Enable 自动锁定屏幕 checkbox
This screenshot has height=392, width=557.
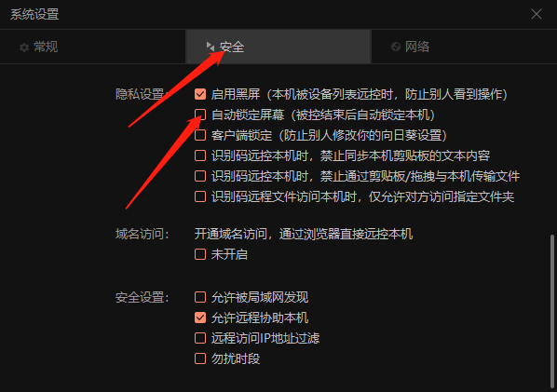click(200, 115)
